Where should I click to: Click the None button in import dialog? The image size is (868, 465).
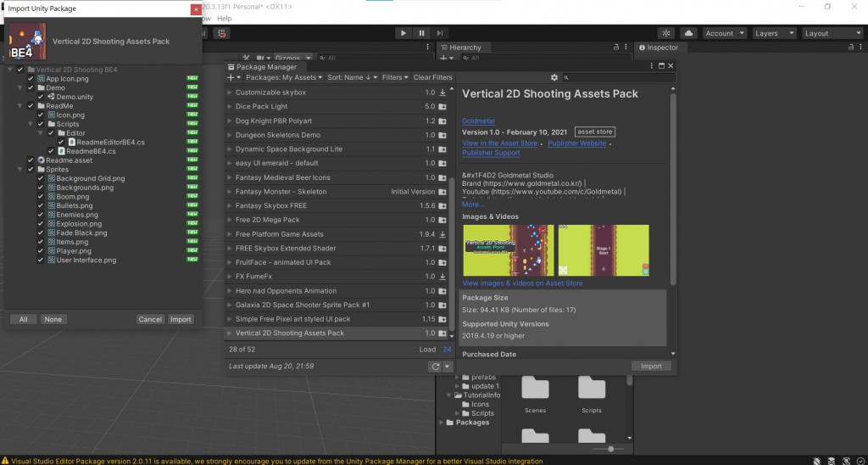(x=53, y=319)
